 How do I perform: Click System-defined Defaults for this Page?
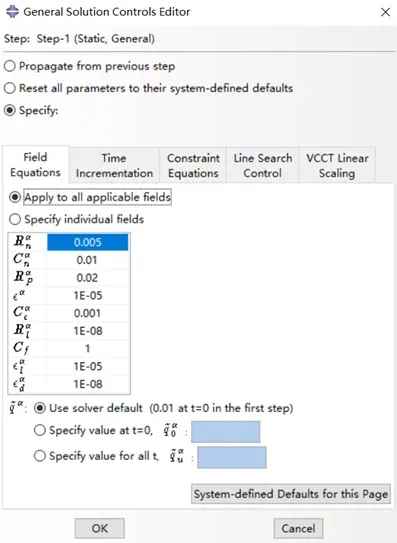click(x=291, y=494)
